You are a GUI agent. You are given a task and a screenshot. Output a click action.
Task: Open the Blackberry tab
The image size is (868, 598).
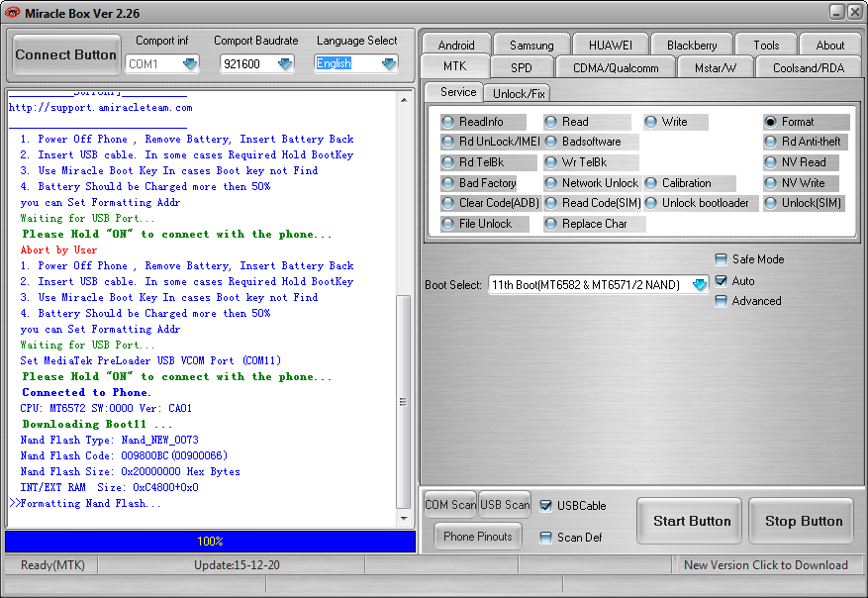pos(692,45)
